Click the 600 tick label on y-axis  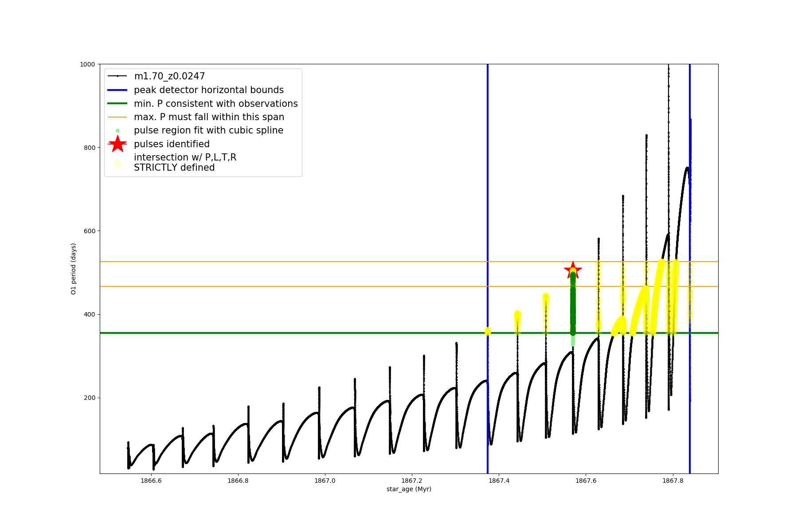[x=89, y=231]
